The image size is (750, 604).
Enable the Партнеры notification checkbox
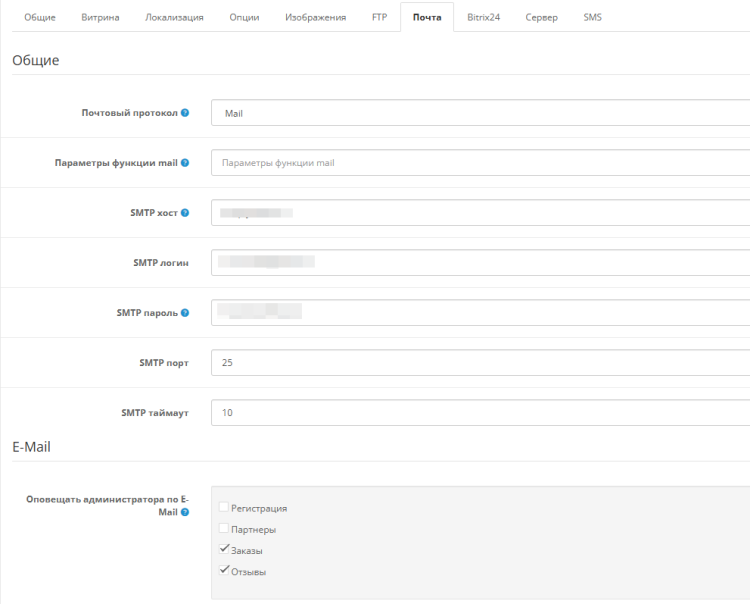tap(224, 529)
